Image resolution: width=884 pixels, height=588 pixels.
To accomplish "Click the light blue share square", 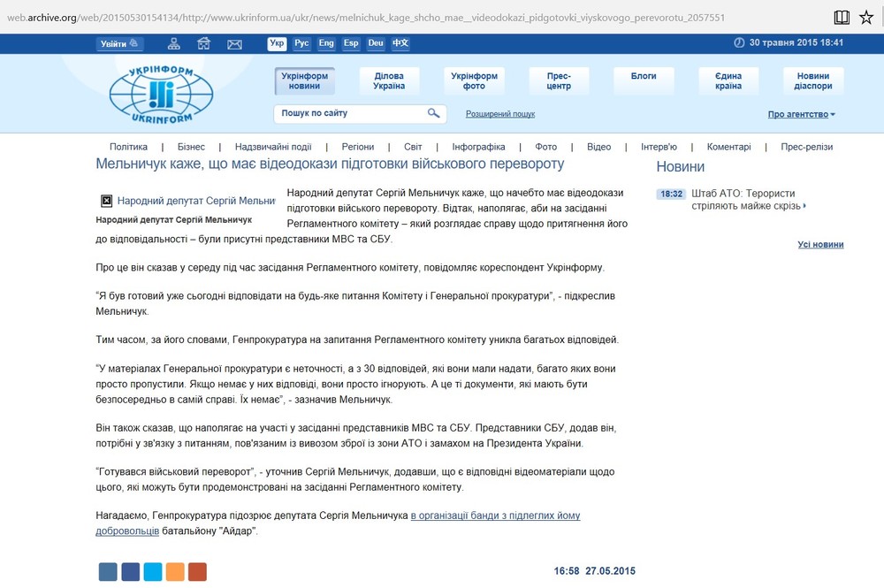I will 153,571.
